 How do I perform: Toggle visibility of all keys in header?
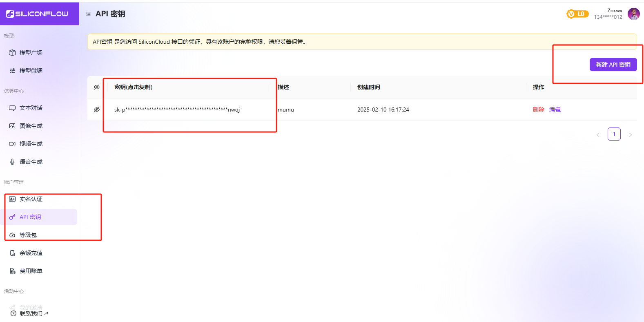97,87
